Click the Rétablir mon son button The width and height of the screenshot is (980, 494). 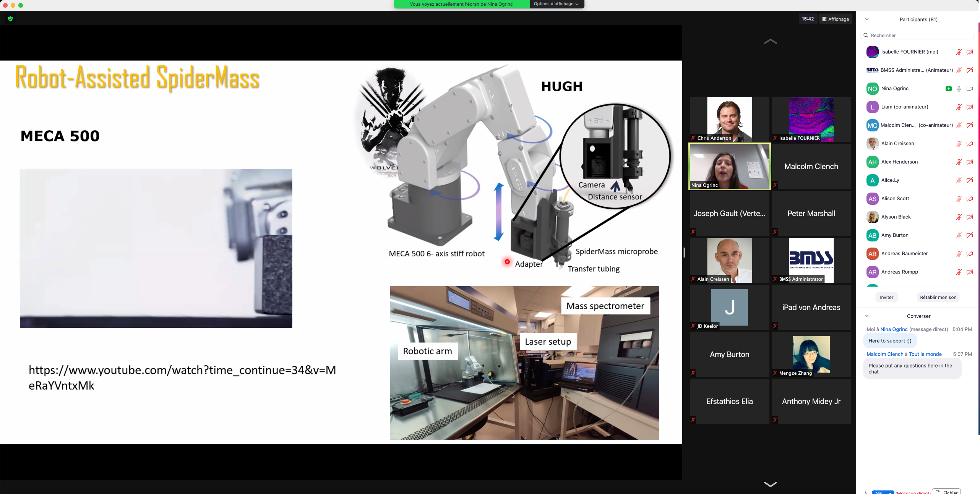click(938, 297)
